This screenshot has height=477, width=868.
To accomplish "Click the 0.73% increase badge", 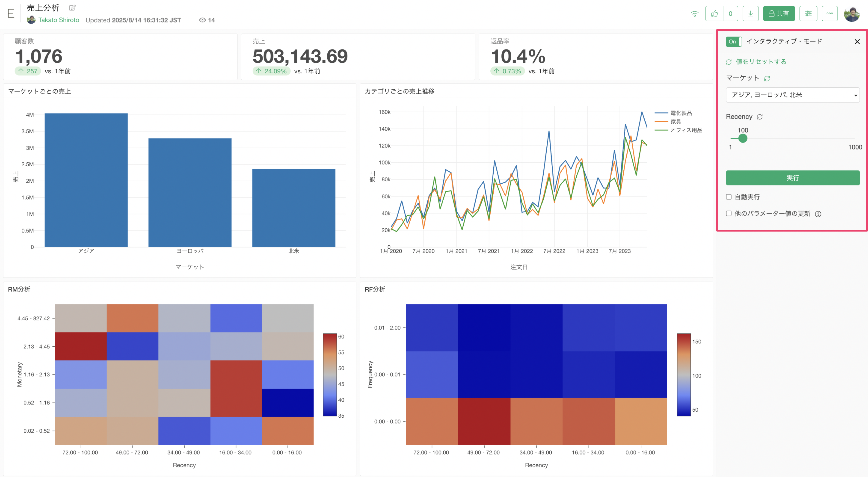I will [x=507, y=71].
